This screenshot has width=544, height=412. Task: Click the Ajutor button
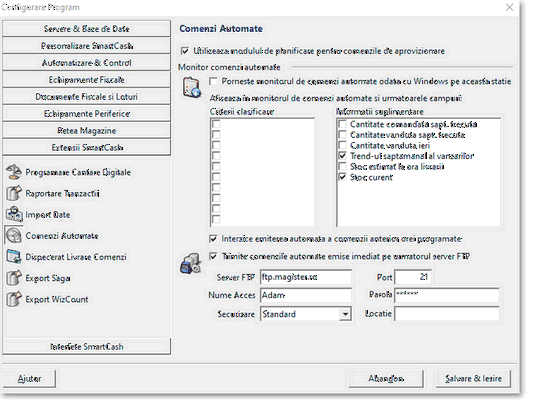click(x=29, y=378)
